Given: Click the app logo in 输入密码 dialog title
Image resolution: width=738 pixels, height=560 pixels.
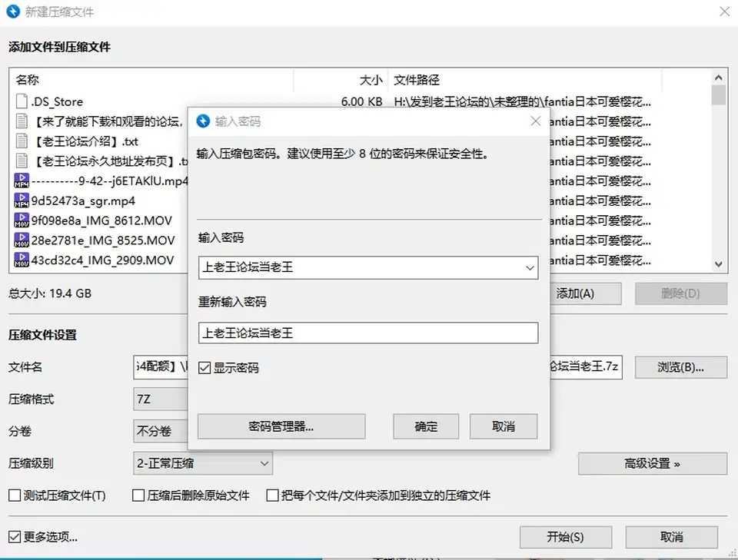Looking at the screenshot, I should (x=203, y=121).
